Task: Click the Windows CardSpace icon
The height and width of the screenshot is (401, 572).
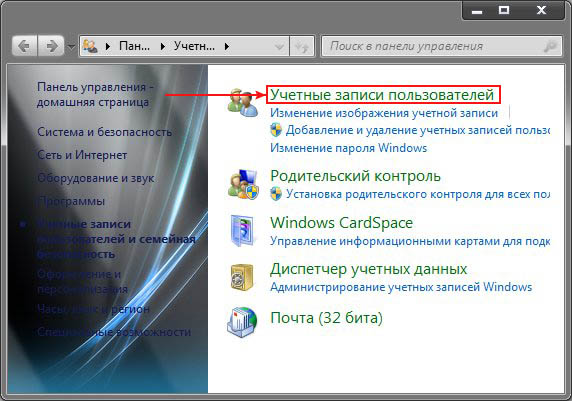Action: (x=242, y=230)
